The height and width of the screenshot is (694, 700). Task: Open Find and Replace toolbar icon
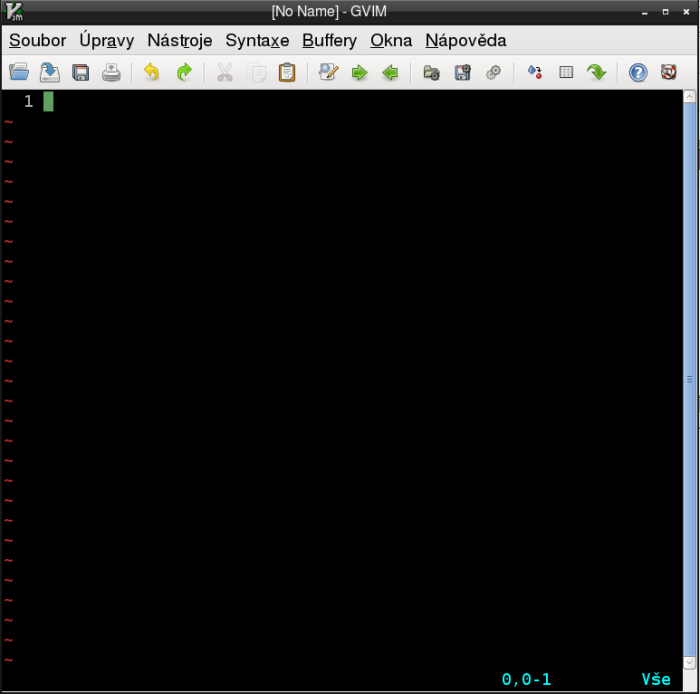click(328, 72)
